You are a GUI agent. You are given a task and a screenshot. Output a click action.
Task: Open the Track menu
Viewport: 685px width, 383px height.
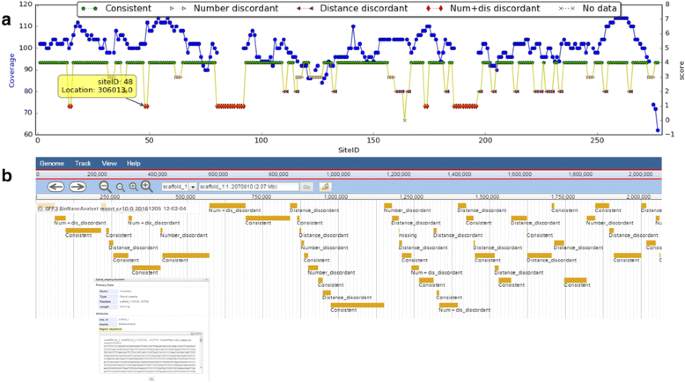(x=83, y=163)
